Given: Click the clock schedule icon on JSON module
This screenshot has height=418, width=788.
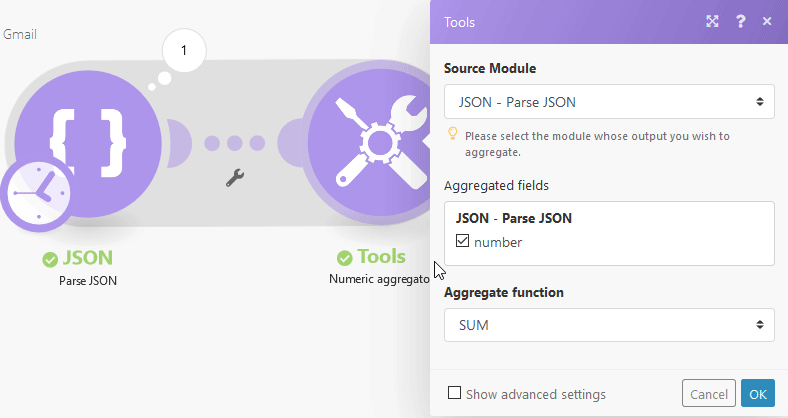Looking at the screenshot, I should click(x=39, y=193).
